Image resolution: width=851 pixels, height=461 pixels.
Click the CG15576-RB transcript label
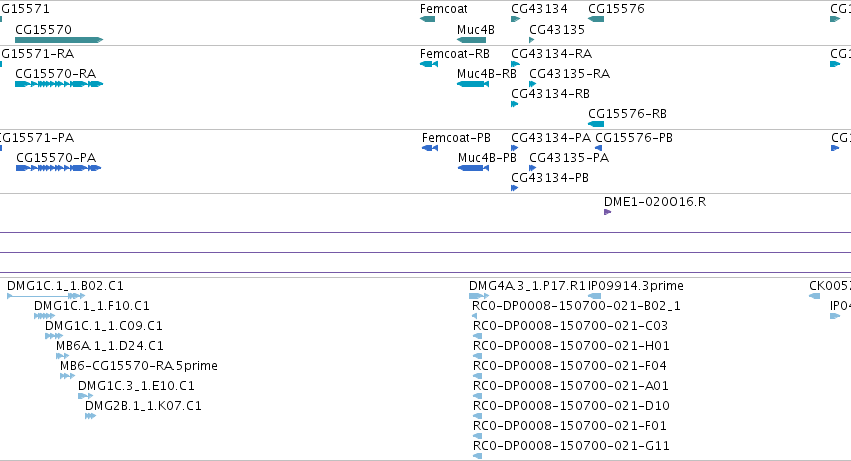click(627, 114)
